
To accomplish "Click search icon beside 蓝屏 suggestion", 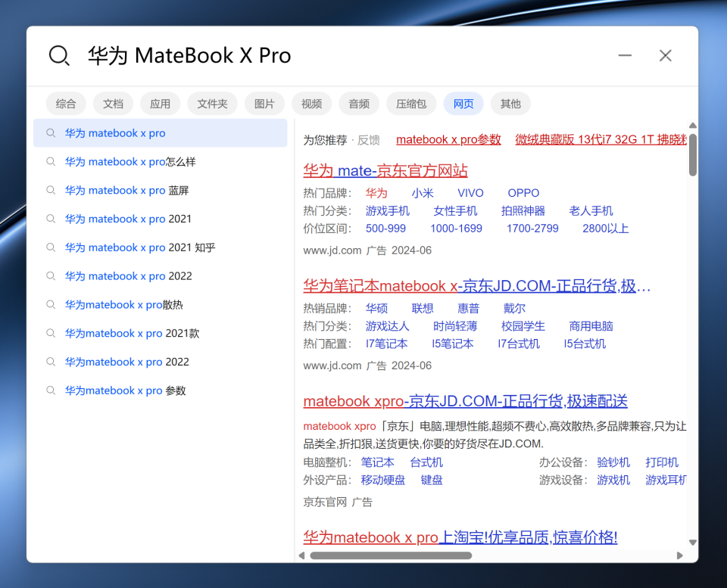I will (x=51, y=191).
